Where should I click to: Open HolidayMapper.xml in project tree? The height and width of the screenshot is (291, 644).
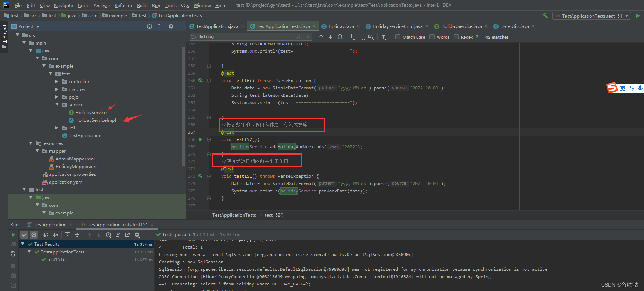[76, 167]
